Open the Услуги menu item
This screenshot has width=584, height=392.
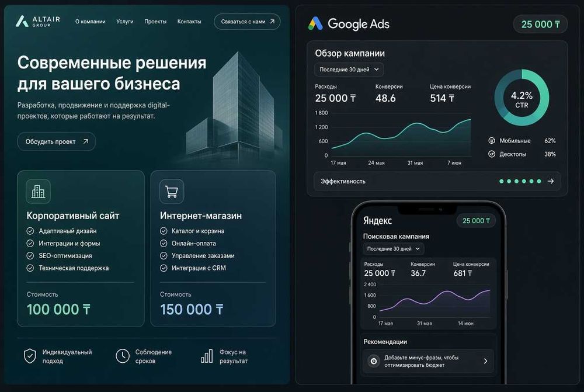(x=125, y=22)
